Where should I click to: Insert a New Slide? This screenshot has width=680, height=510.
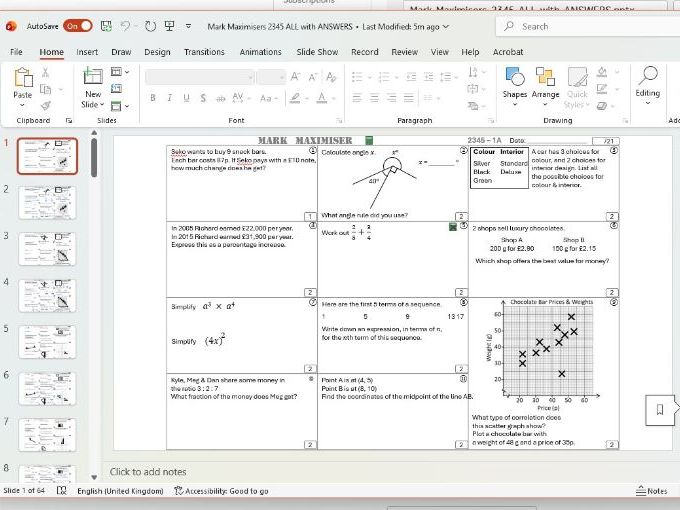[x=92, y=78]
